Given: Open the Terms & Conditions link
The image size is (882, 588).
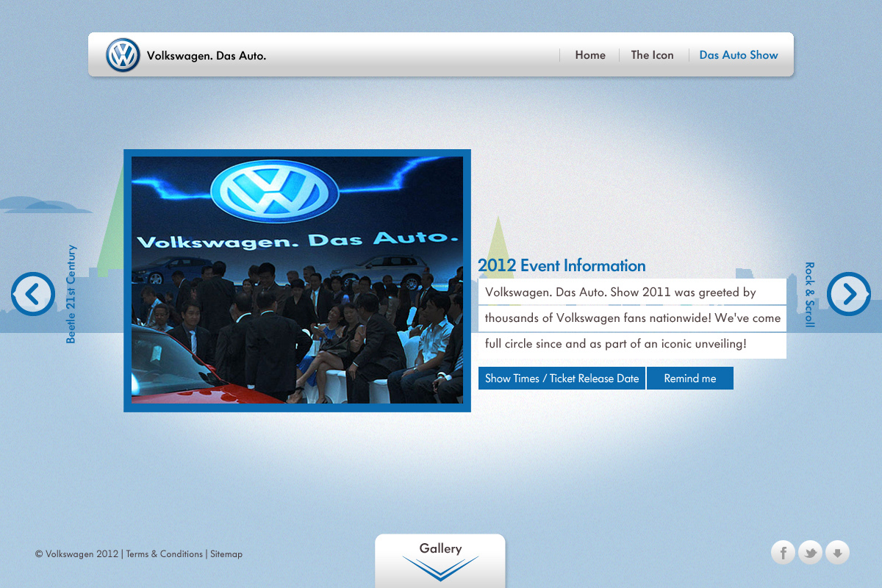Looking at the screenshot, I should click(x=164, y=554).
